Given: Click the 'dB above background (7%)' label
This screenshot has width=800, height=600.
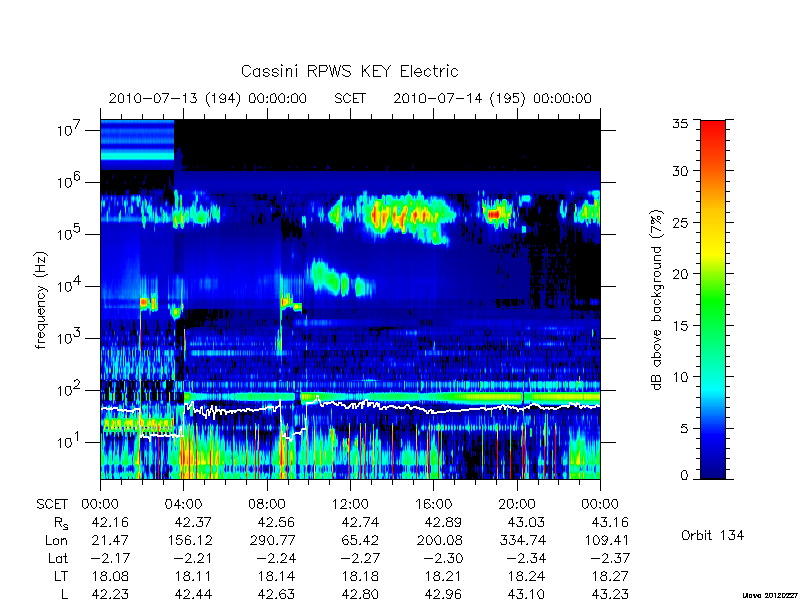Looking at the screenshot, I should coord(657,300).
